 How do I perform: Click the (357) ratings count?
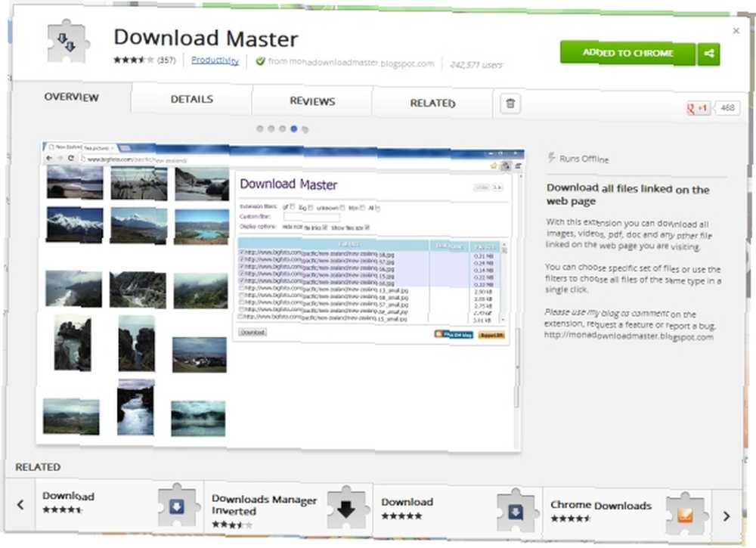coord(166,60)
